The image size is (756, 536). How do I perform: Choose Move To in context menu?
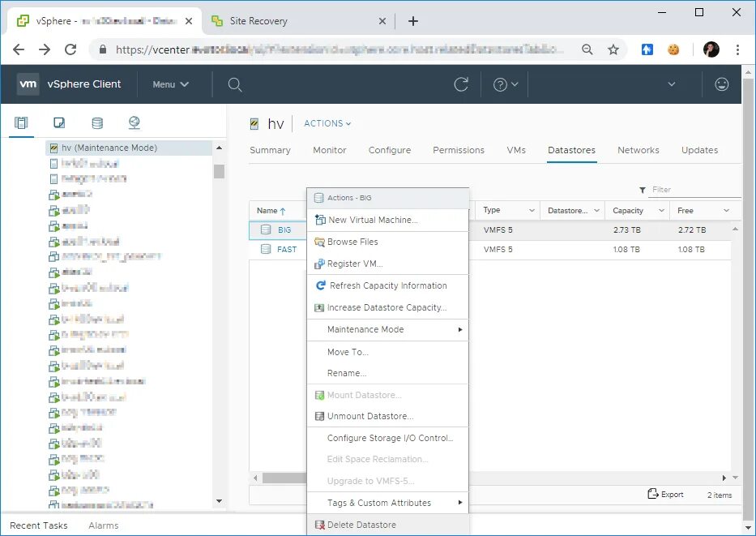coord(387,352)
